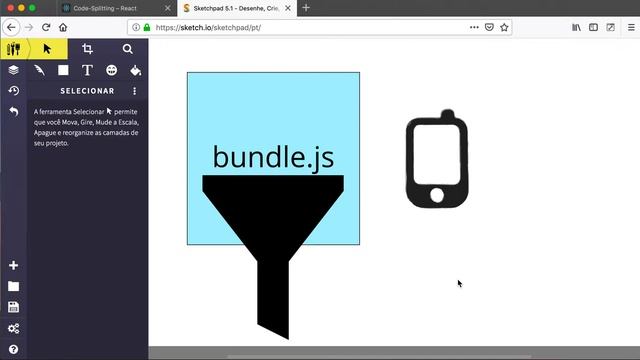Viewport: 640px width, 360px height.
Task: Open the browser Library icon
Action: [x=576, y=27]
